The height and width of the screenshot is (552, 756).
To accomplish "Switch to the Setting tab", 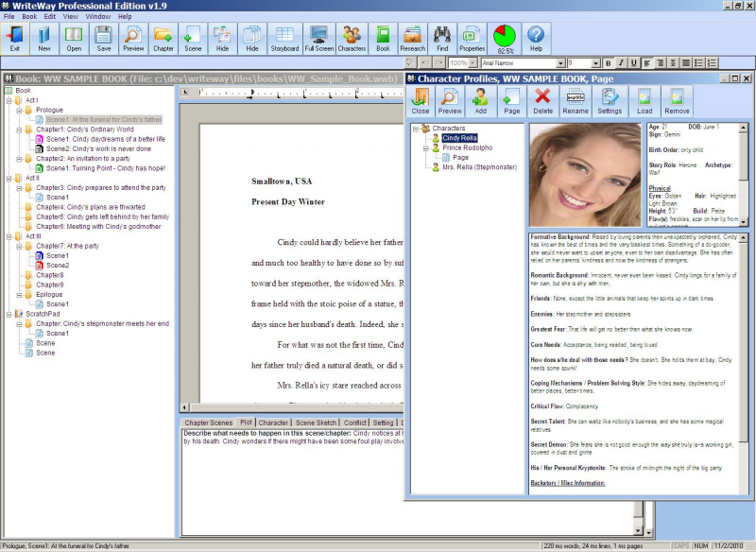I will [384, 423].
